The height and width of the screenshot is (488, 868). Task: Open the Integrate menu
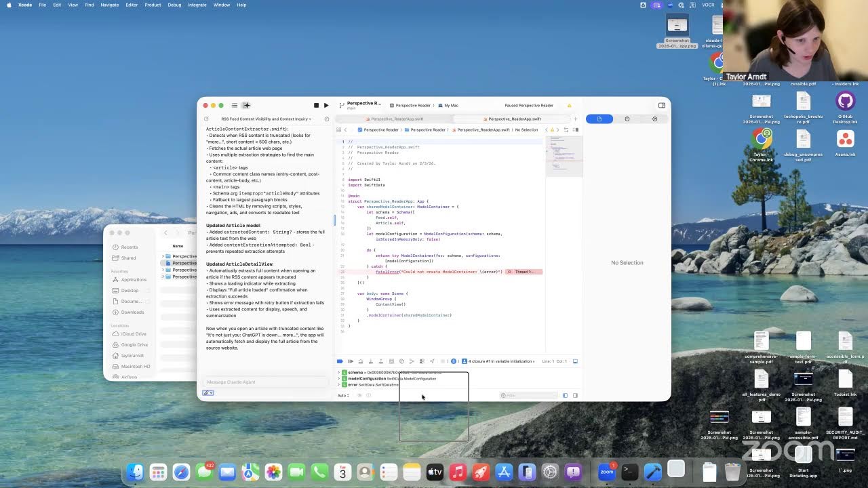tap(197, 5)
